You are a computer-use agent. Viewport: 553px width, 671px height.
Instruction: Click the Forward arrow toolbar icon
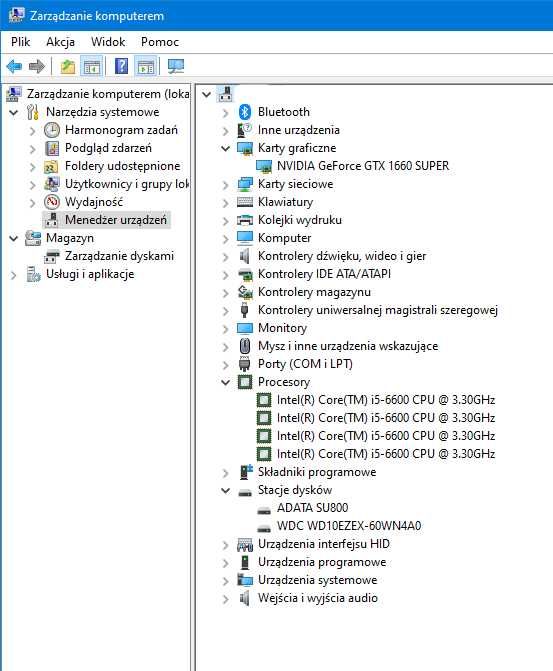pyautogui.click(x=37, y=66)
